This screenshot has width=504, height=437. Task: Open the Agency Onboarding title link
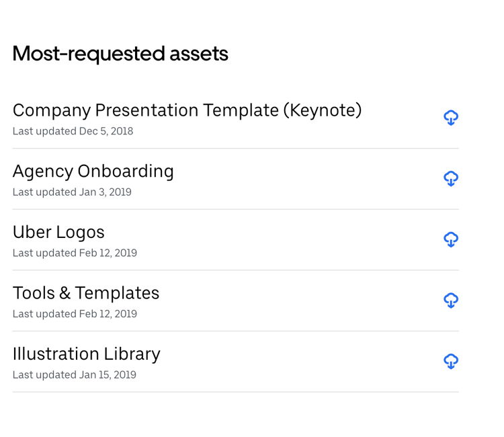click(93, 171)
